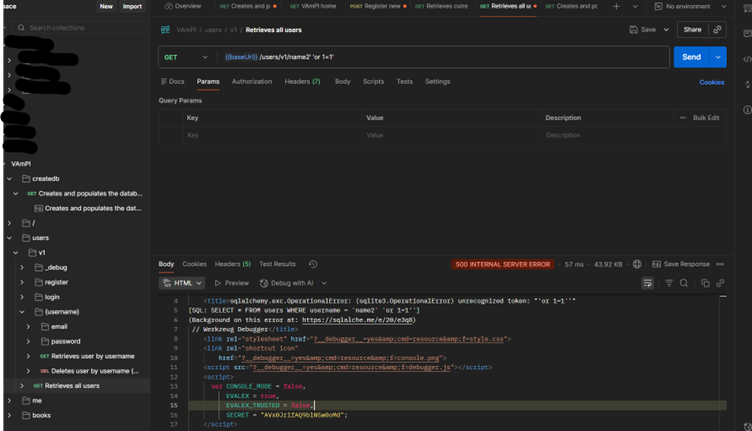Click the query param Key field
Viewport: 752px width, 431px height.
click(x=271, y=136)
